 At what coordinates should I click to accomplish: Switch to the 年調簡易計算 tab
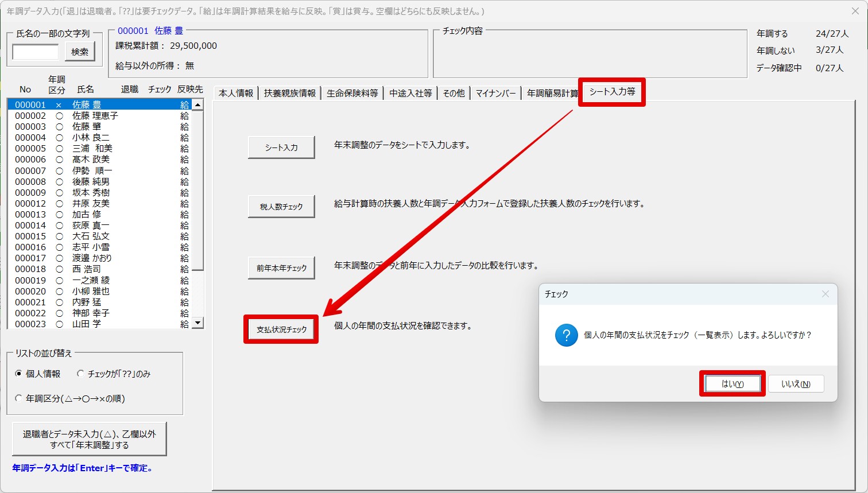click(552, 93)
